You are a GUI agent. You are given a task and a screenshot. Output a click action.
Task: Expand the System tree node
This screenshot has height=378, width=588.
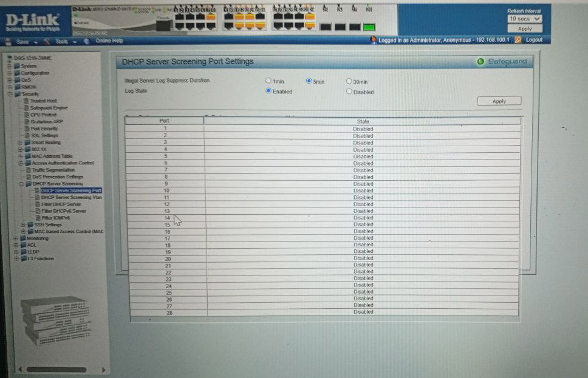coord(10,66)
